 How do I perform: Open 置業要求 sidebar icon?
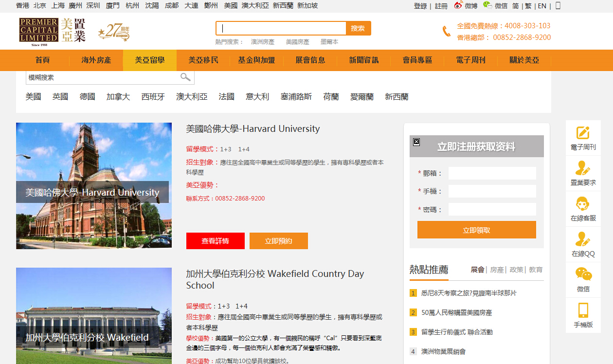583,168
